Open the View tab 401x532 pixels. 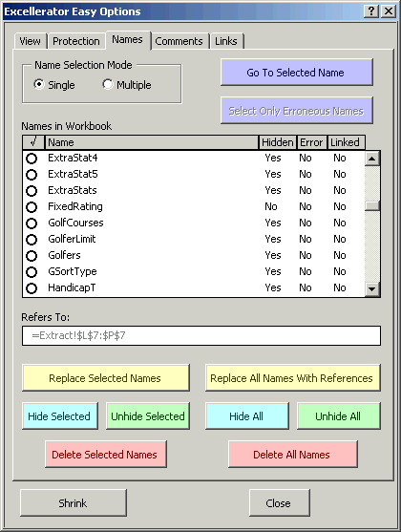coord(30,41)
